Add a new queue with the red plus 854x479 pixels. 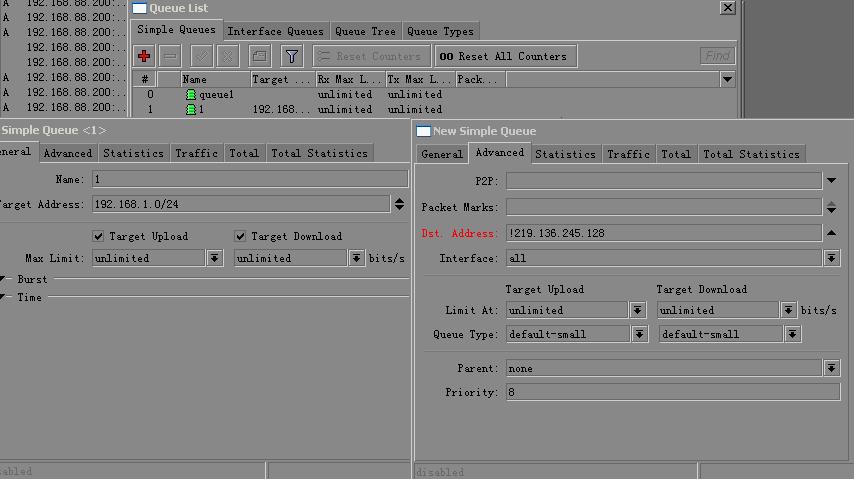(x=144, y=56)
